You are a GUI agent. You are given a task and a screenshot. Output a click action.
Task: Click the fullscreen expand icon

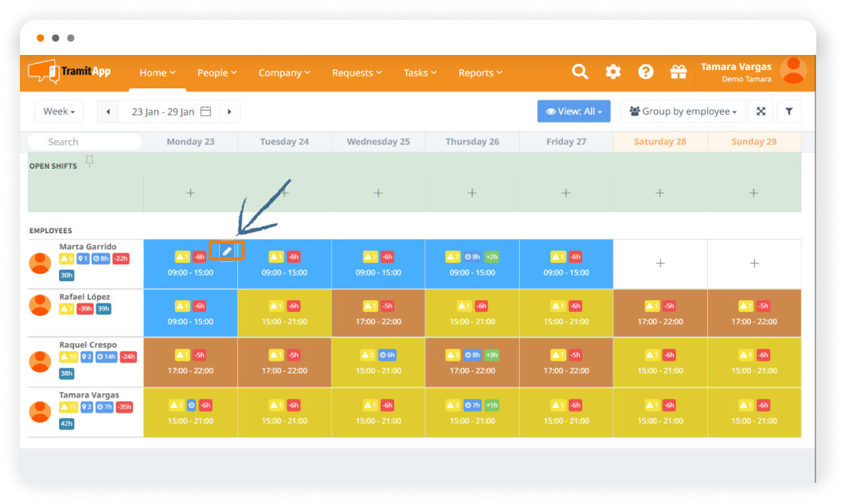pos(761,111)
